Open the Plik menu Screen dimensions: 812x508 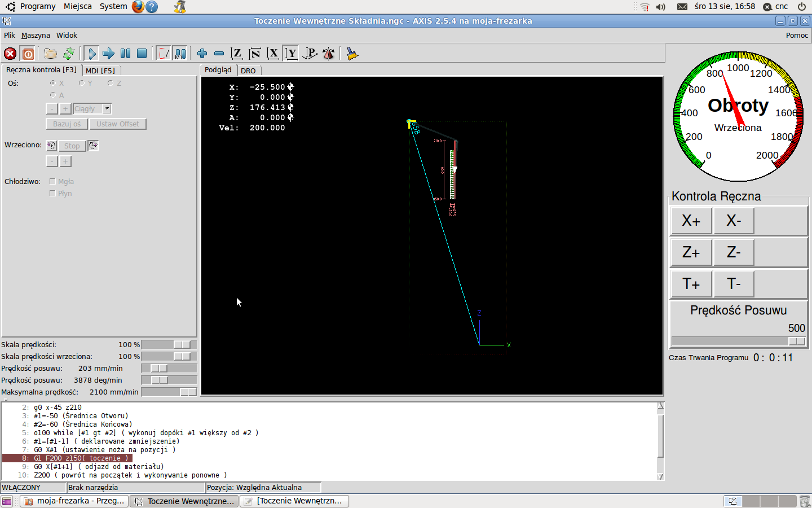point(10,35)
